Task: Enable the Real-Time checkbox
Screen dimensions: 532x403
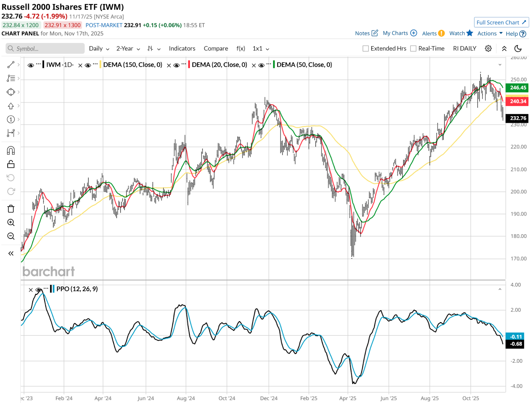Action: [413, 49]
